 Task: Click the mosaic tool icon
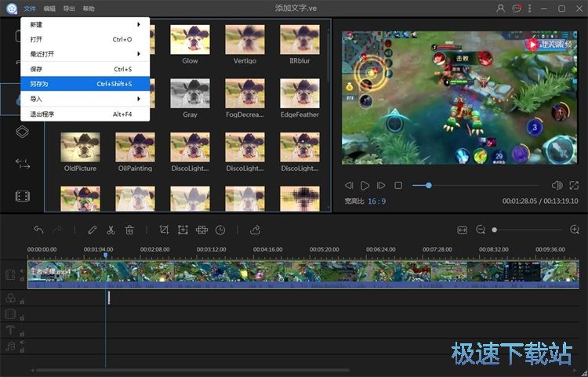point(201,230)
